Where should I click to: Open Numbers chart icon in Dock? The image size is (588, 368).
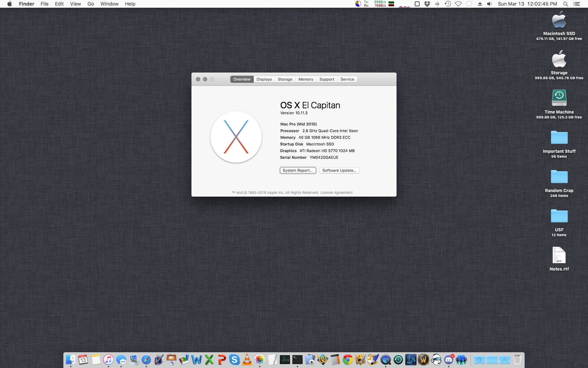click(x=184, y=360)
